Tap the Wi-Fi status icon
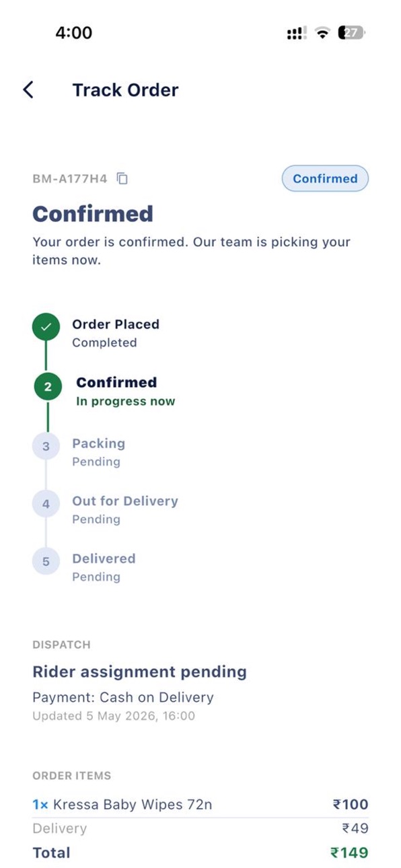The image size is (401, 868). coord(323,33)
